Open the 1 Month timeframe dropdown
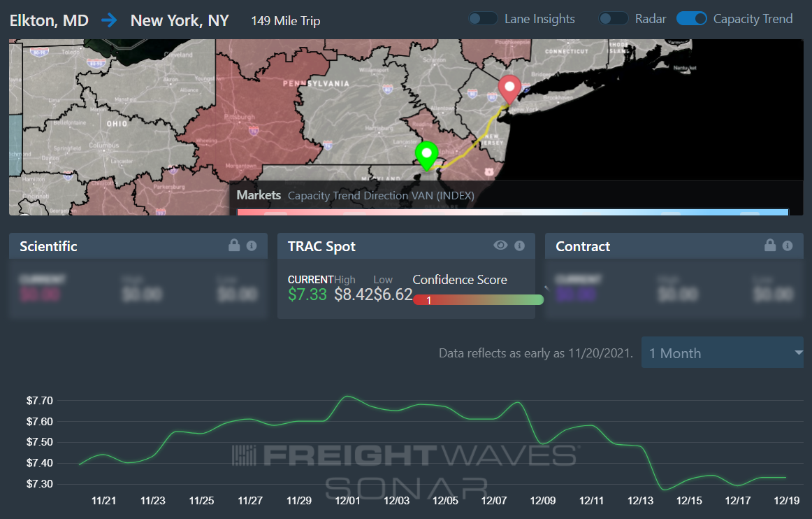Viewport: 812px width, 519px height. click(723, 353)
